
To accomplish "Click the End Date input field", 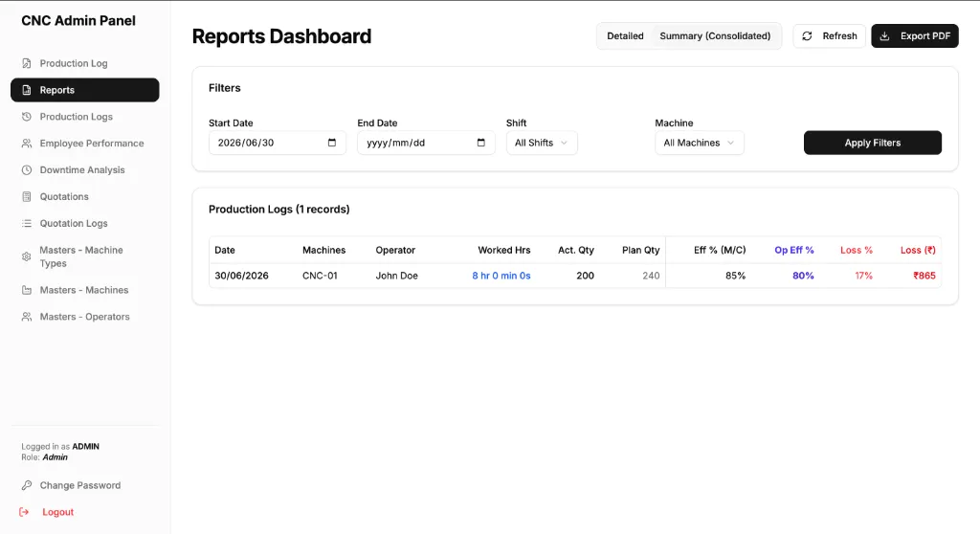I will pos(426,143).
